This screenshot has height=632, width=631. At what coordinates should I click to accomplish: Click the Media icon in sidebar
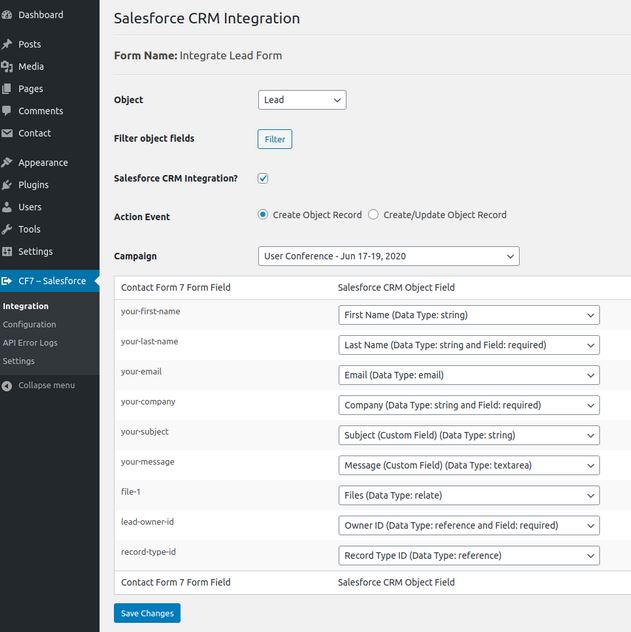[x=6, y=67]
